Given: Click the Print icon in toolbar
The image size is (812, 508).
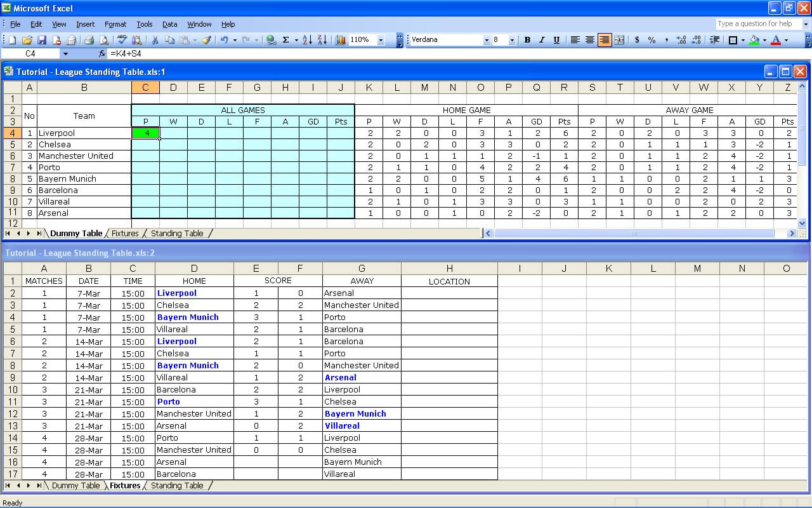Looking at the screenshot, I should 89,40.
